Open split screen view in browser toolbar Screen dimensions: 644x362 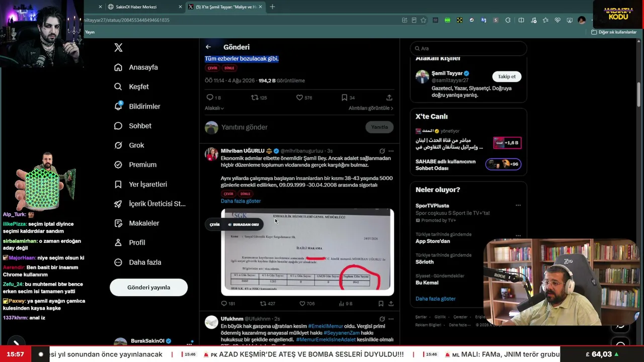pos(521,20)
